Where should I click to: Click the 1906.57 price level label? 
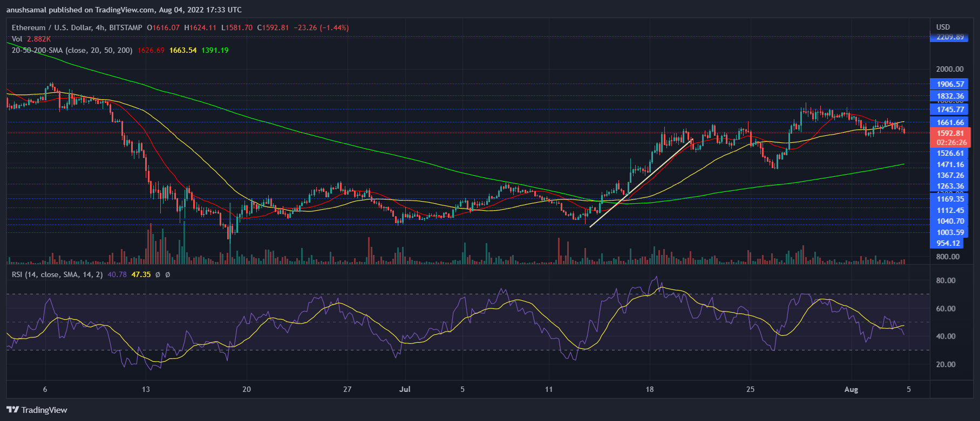click(x=949, y=84)
